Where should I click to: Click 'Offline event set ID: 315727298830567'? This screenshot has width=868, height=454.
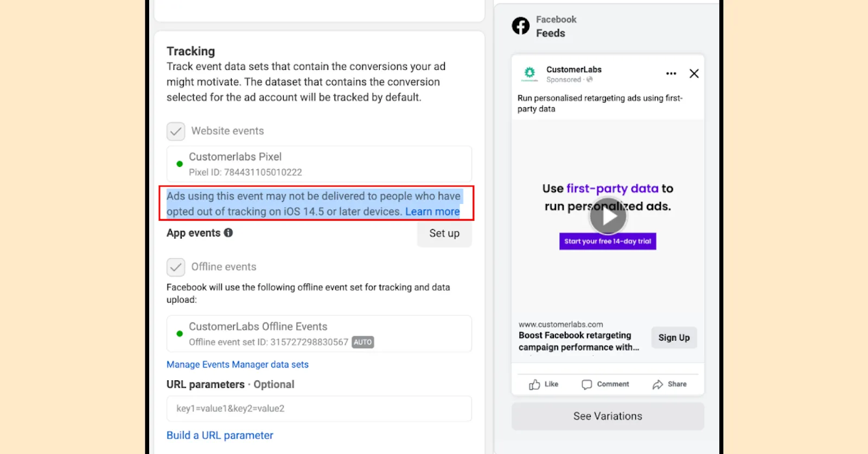click(269, 342)
